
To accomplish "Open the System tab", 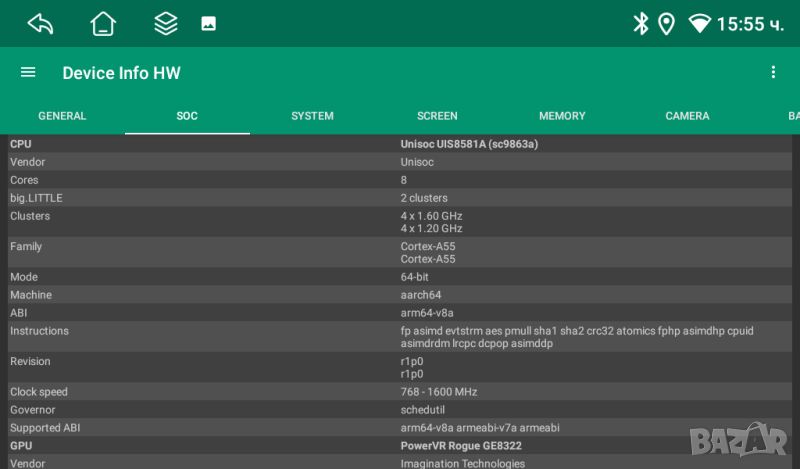I will [312, 116].
